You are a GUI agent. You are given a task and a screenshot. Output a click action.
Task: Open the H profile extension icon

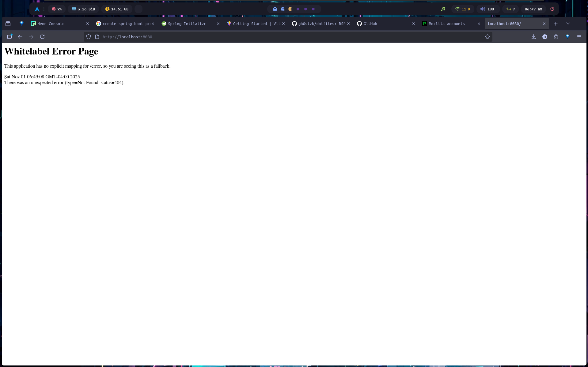coord(544,37)
